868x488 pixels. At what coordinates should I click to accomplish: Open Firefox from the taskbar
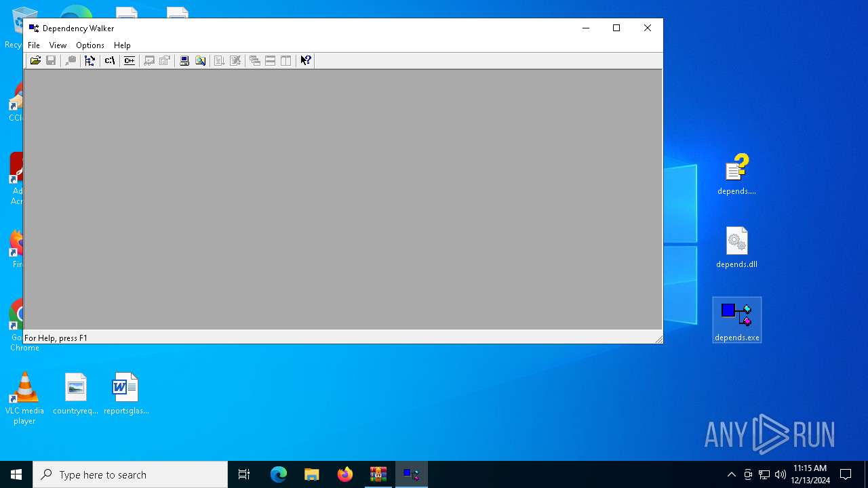point(345,474)
